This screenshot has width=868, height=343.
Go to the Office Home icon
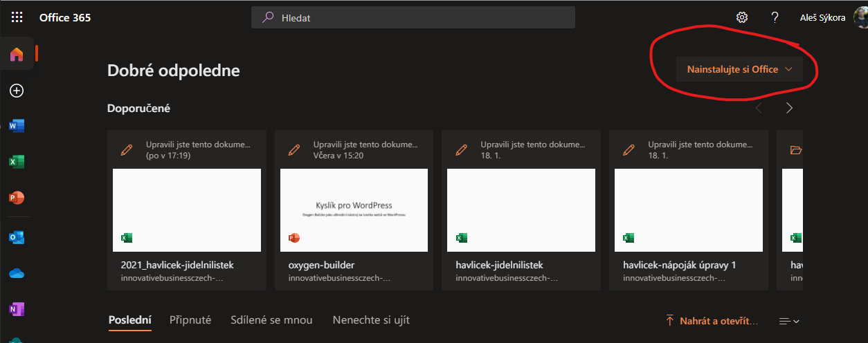coord(17,54)
